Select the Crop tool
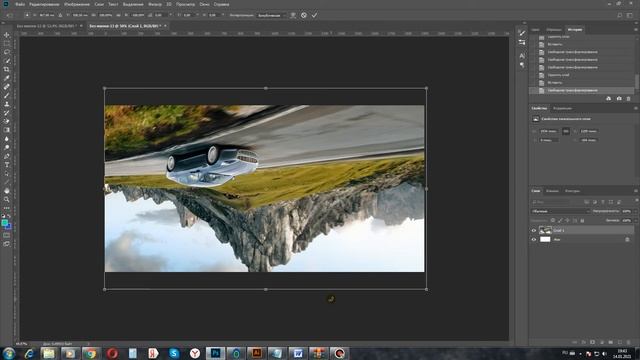 [x=7, y=69]
